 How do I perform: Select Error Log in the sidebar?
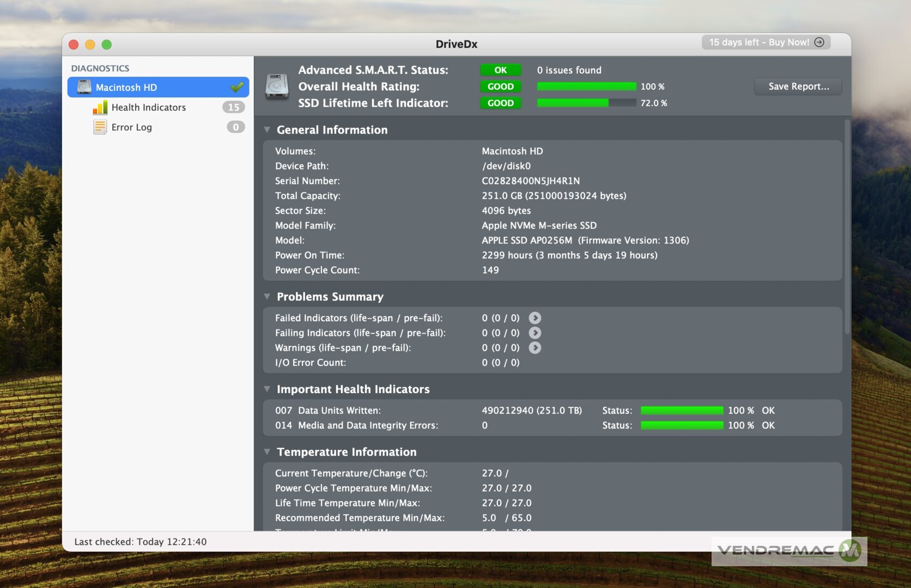tap(131, 127)
